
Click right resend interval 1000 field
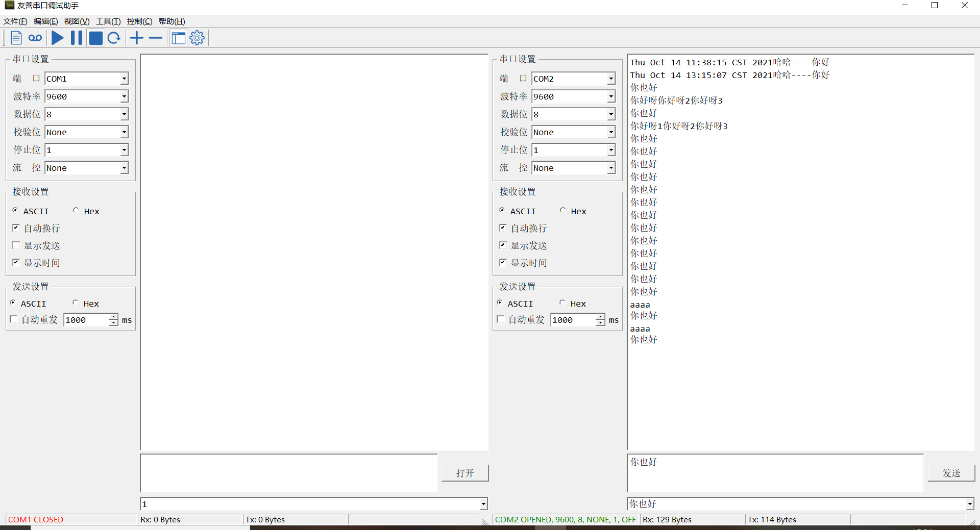(x=573, y=320)
